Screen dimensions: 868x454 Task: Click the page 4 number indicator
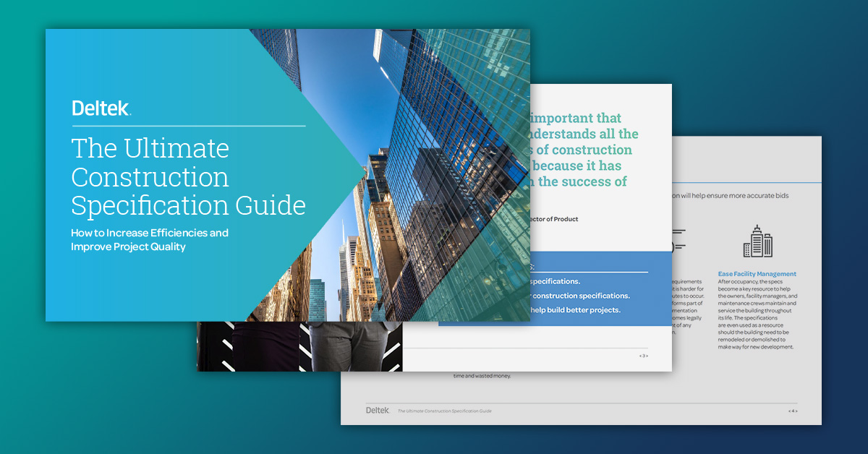(793, 411)
